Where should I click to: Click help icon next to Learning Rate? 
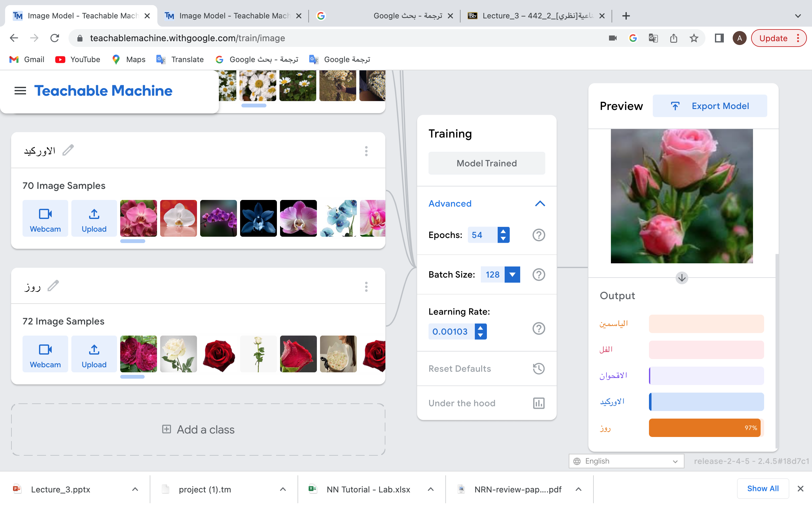[539, 329]
